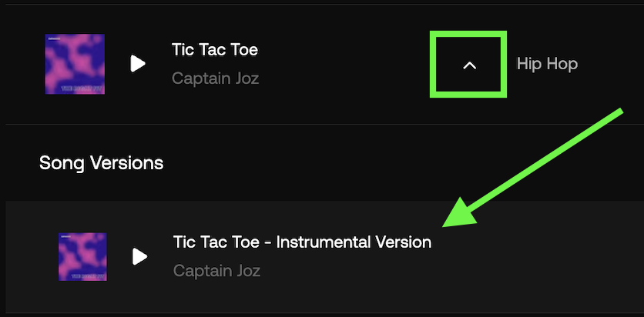Open Tic Tac Toe - Instrumental Version title

point(302,242)
